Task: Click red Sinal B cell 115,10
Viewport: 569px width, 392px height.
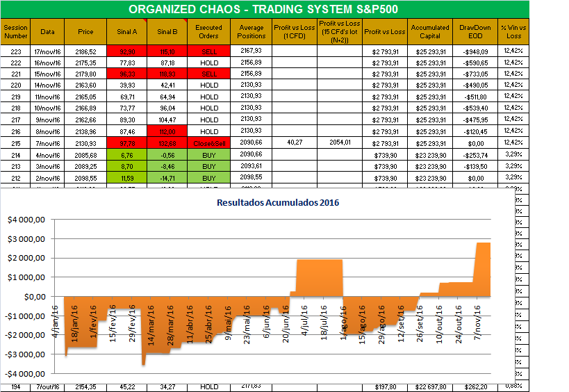Action: click(167, 51)
